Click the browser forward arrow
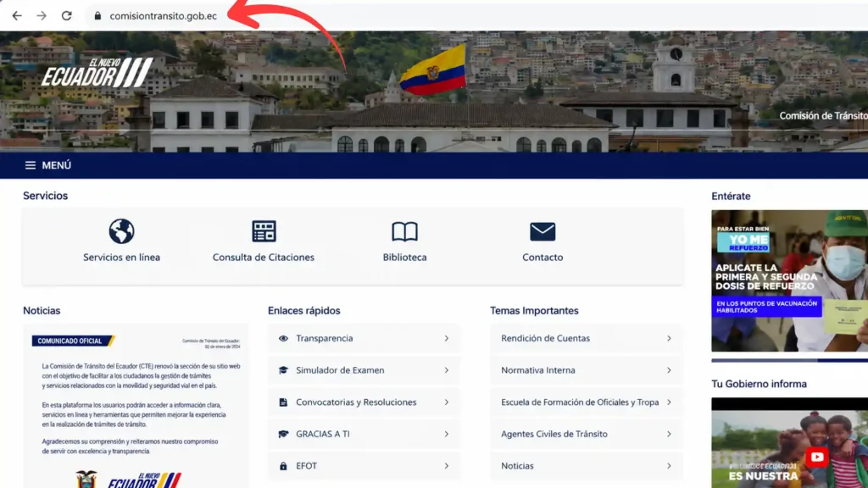Image resolution: width=868 pixels, height=488 pixels. pos(42,16)
